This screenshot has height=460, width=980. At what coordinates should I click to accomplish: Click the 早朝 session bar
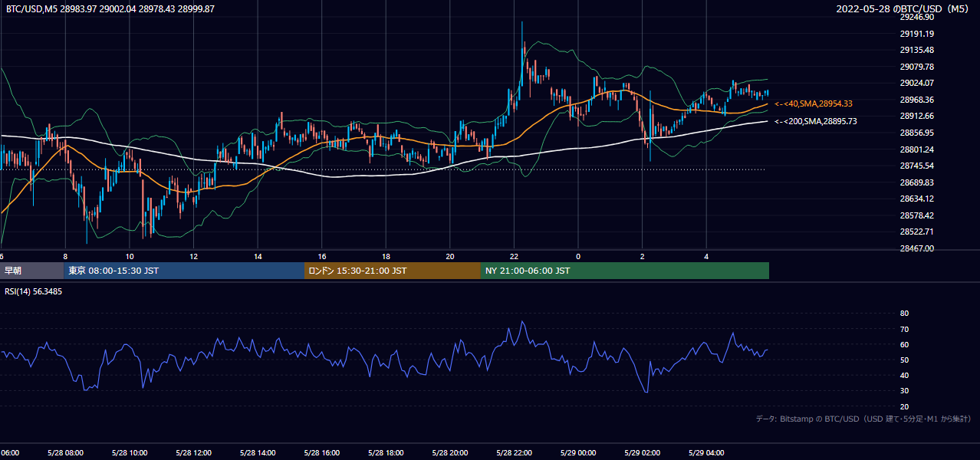pyautogui.click(x=31, y=271)
